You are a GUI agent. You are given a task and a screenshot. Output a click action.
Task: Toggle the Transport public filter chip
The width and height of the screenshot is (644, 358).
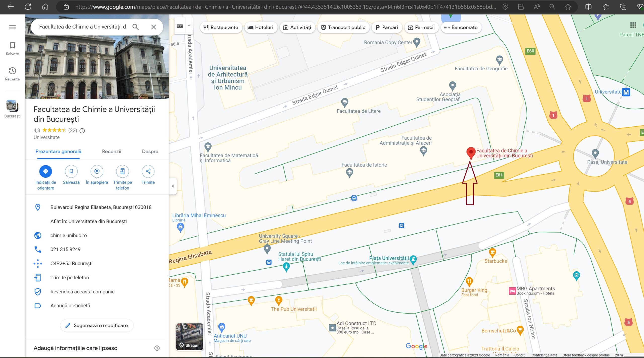click(x=343, y=27)
